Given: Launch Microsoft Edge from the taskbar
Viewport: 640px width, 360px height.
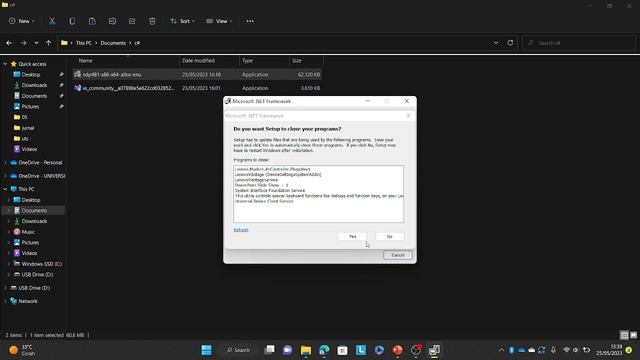Looking at the screenshot, I should click(x=324, y=350).
